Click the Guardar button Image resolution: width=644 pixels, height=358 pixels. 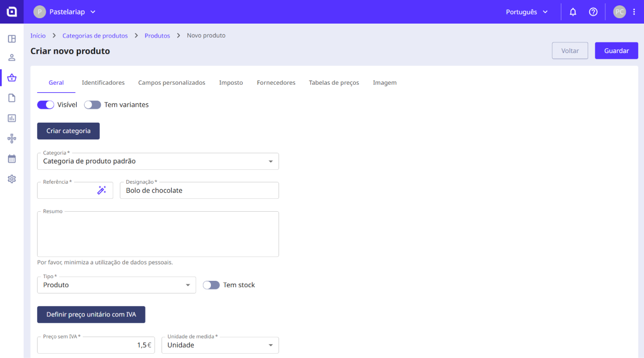coord(616,51)
